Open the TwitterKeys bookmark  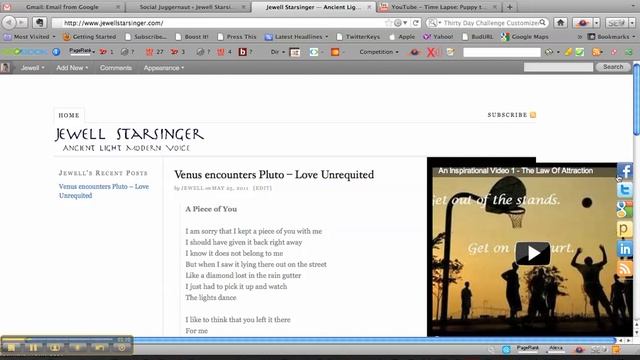coord(358,37)
